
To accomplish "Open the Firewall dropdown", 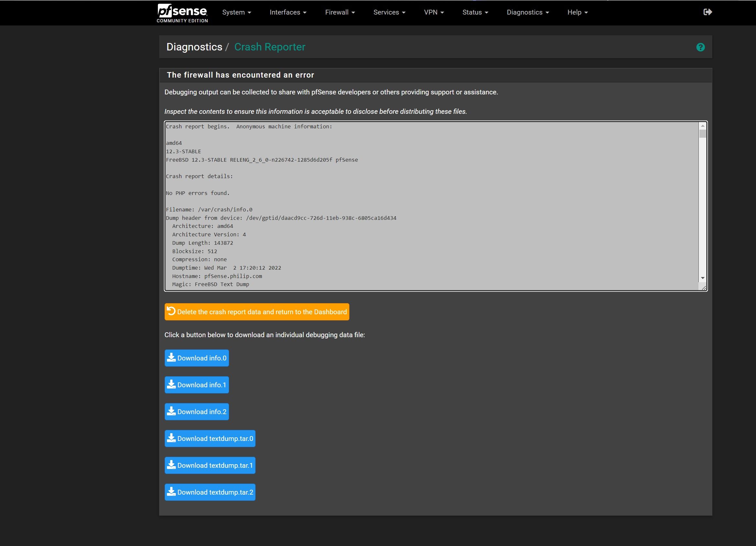I will [340, 12].
